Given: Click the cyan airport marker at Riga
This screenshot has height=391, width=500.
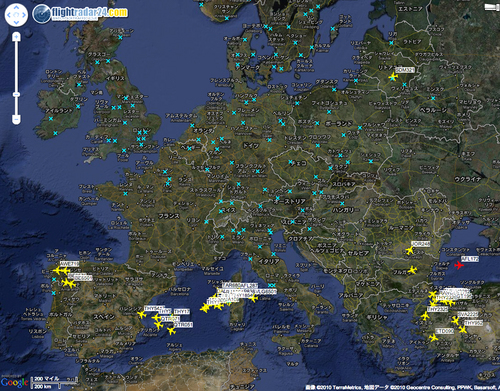Looking at the screenshot, I should point(391,43).
